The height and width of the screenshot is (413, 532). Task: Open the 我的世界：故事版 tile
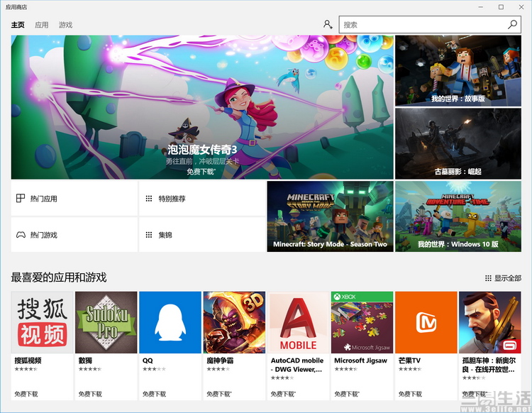pyautogui.click(x=458, y=70)
